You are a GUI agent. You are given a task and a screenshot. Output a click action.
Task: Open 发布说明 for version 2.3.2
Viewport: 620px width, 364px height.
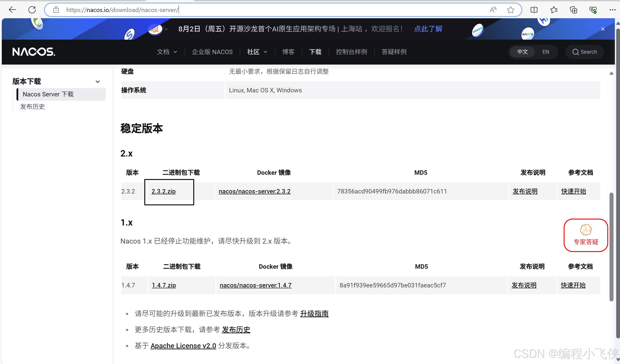pyautogui.click(x=525, y=191)
